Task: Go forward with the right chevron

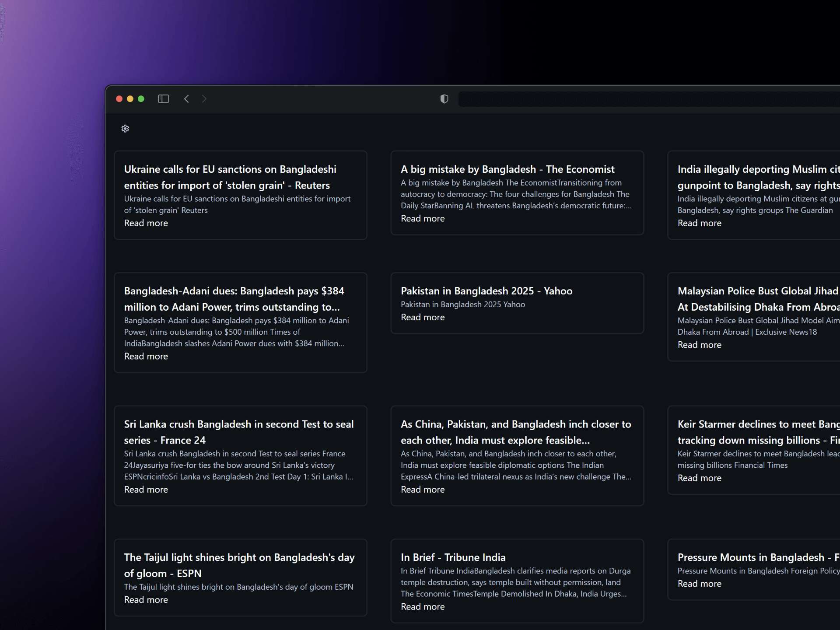Action: (x=204, y=99)
